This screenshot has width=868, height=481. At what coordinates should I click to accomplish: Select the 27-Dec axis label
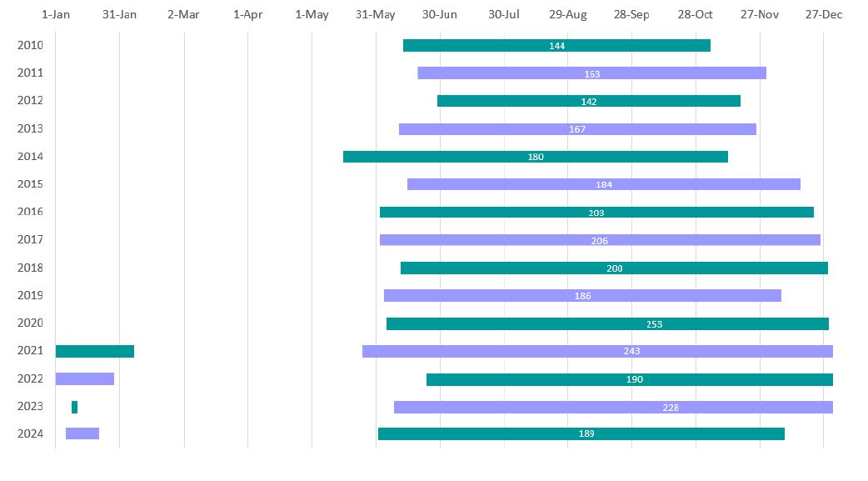823,14
